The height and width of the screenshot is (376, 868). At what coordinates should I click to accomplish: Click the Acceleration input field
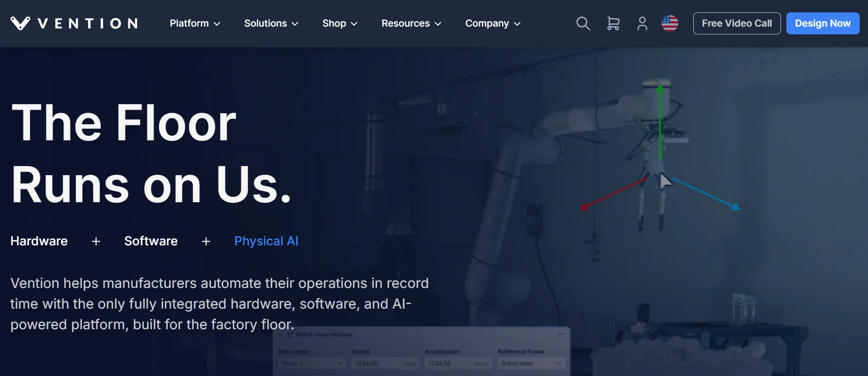[x=458, y=363]
